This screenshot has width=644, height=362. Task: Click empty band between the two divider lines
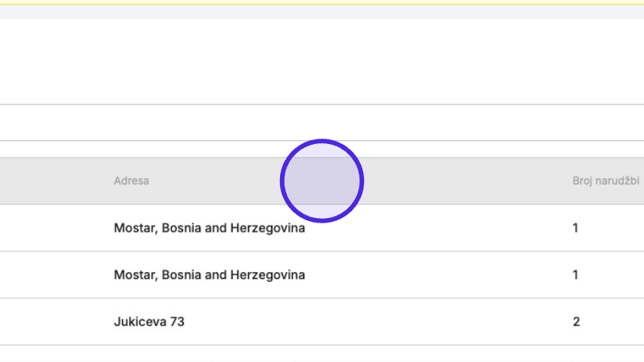coord(322,122)
